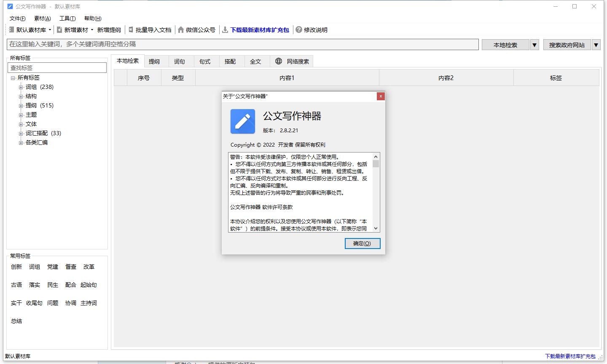Image resolution: width=607 pixels, height=364 pixels.
Task: Click the app icon in the title bar
Action: click(x=10, y=6)
